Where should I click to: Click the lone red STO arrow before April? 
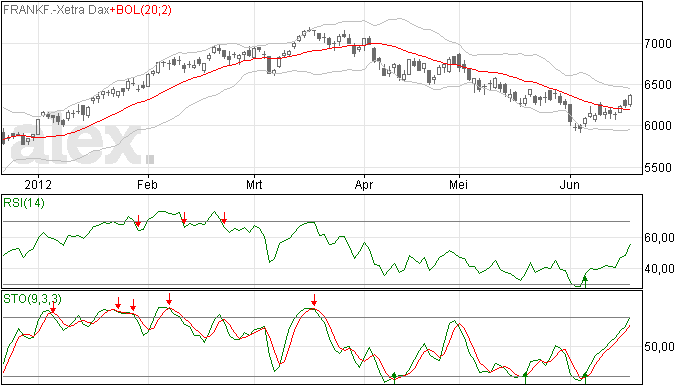coord(314,300)
